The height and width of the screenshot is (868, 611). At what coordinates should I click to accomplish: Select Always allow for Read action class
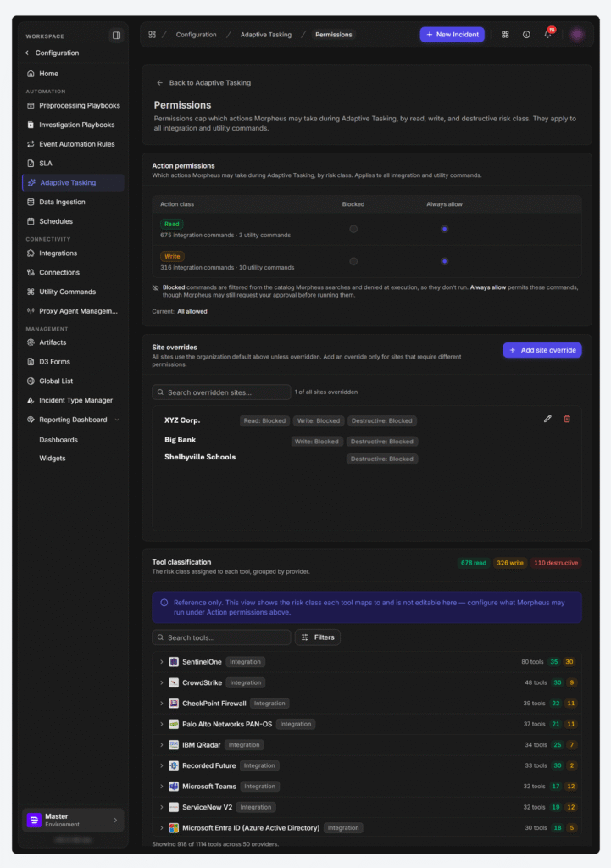[x=444, y=229]
